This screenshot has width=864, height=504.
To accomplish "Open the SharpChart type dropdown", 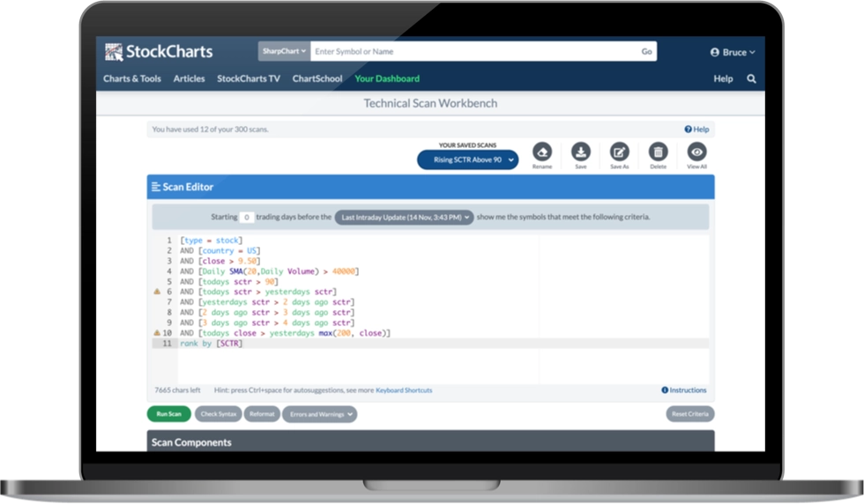I will click(x=284, y=51).
